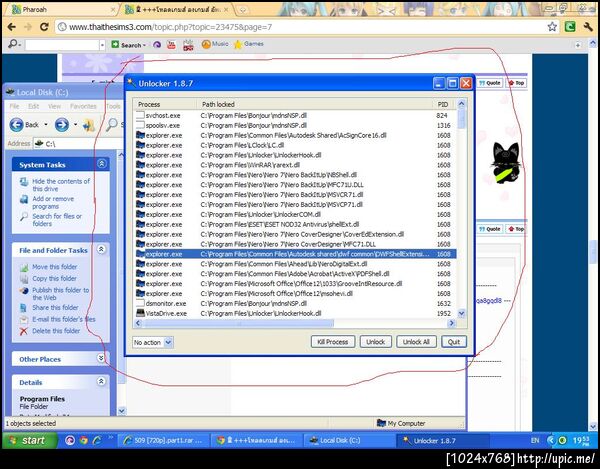Collapse the File and Folder Tasks panel

coord(101,249)
